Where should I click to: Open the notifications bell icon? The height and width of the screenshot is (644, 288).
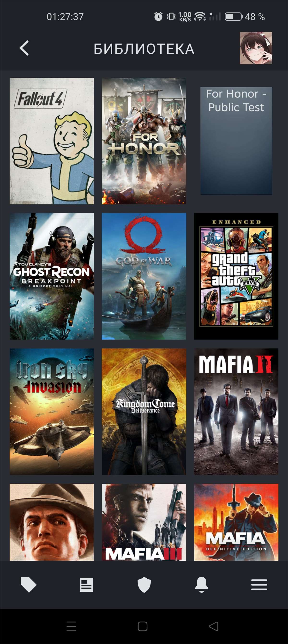click(x=202, y=585)
